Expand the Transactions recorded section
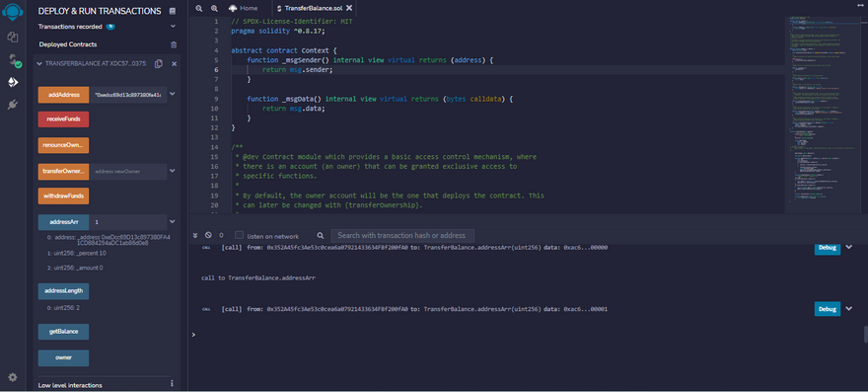 tap(173, 26)
